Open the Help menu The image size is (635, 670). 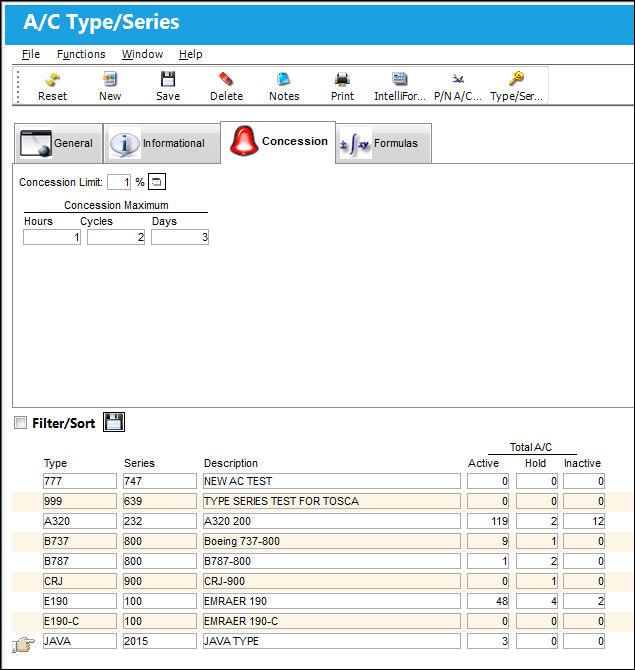191,54
